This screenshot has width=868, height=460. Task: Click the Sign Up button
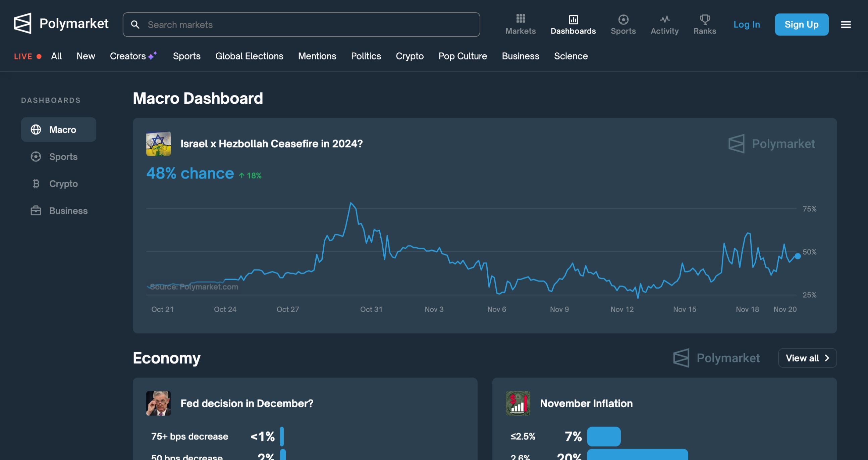(801, 24)
